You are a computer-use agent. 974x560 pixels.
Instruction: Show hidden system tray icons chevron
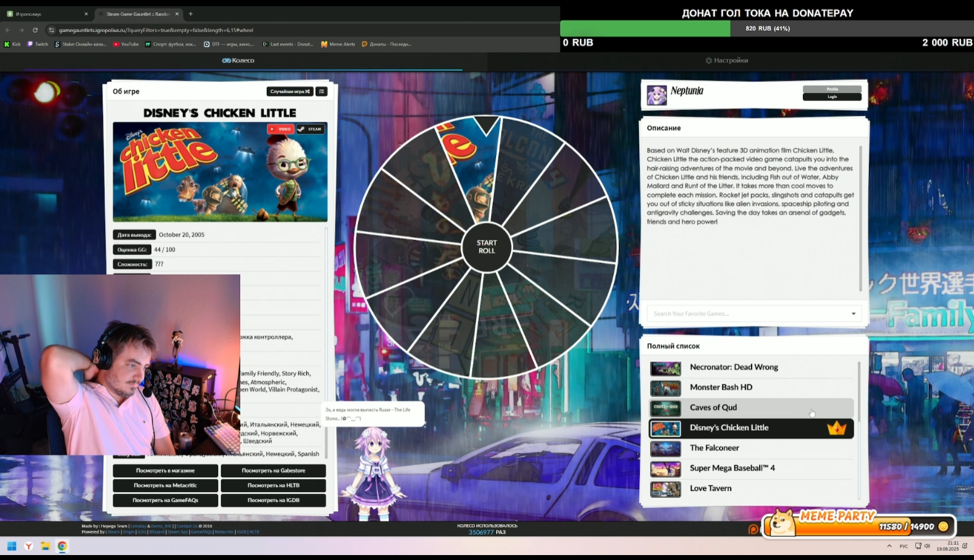click(889, 546)
